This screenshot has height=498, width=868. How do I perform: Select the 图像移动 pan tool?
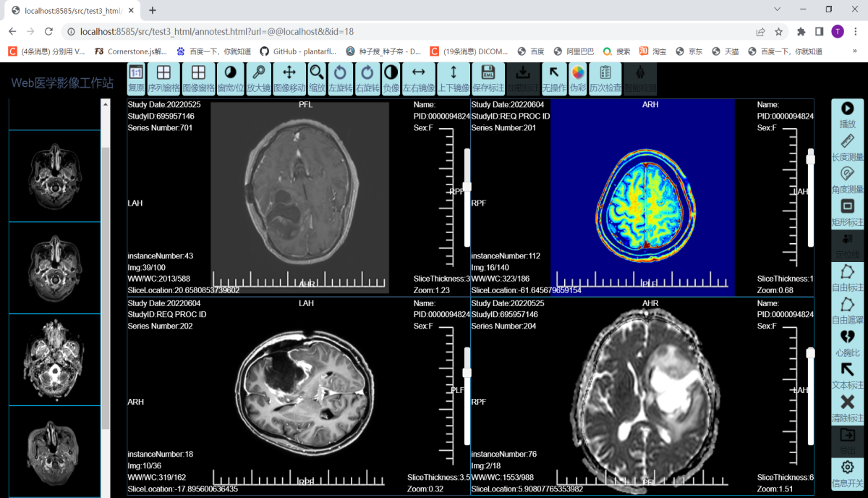click(289, 79)
